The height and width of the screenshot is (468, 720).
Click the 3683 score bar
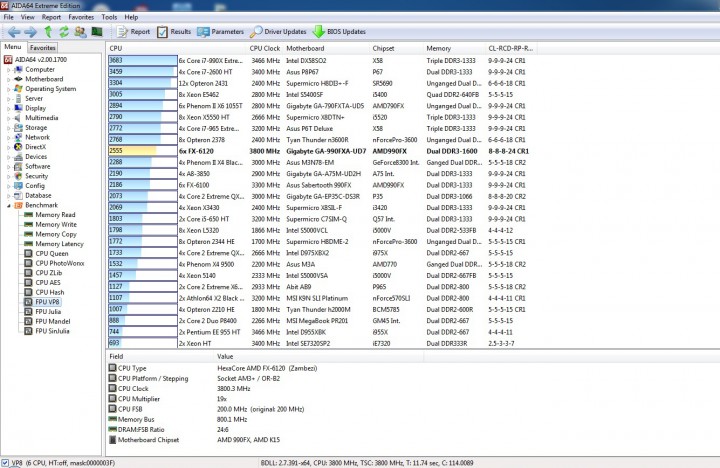pyautogui.click(x=143, y=61)
